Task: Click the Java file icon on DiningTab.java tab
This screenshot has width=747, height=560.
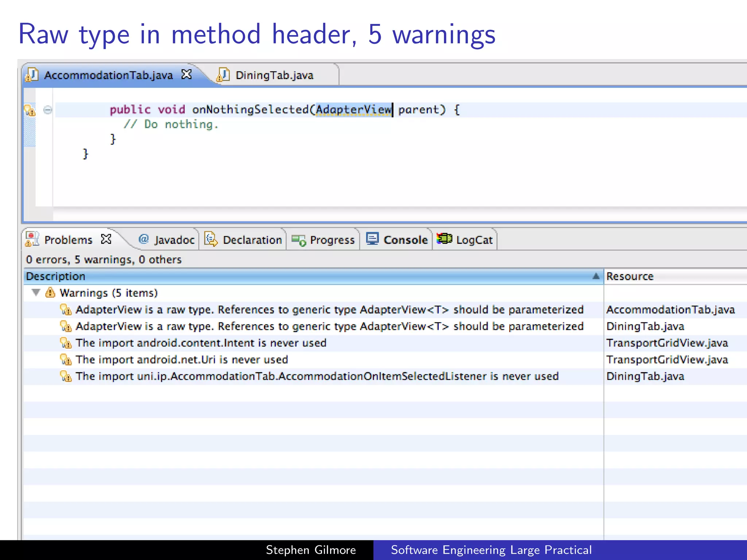Action: (x=223, y=75)
